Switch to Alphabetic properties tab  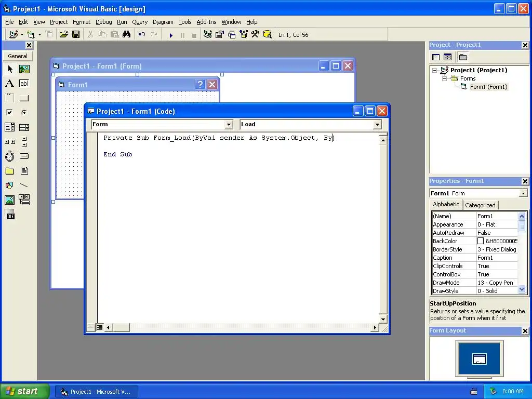click(x=446, y=204)
